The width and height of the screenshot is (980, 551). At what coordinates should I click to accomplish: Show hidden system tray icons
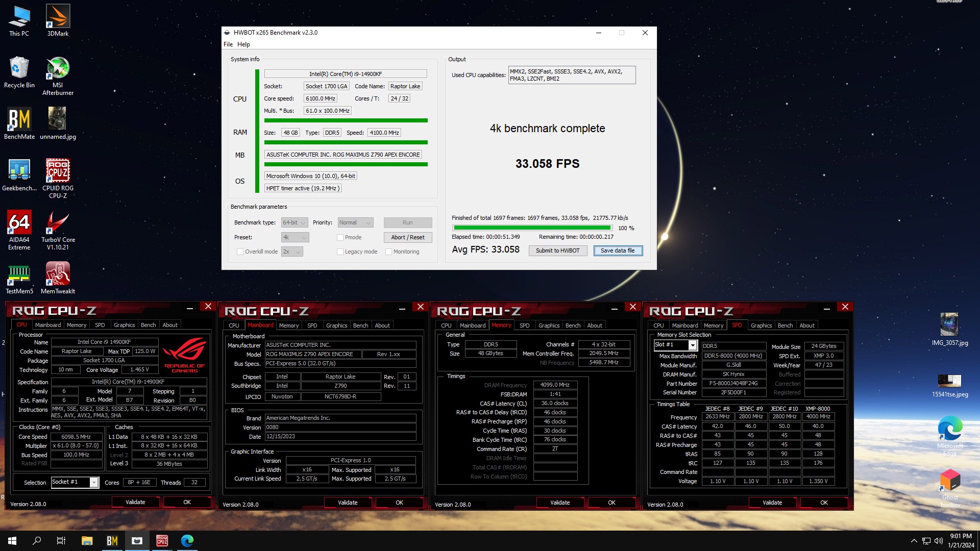pos(914,541)
